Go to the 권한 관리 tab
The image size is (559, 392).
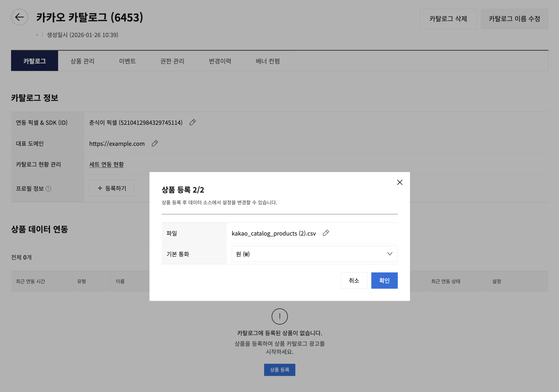point(172,61)
